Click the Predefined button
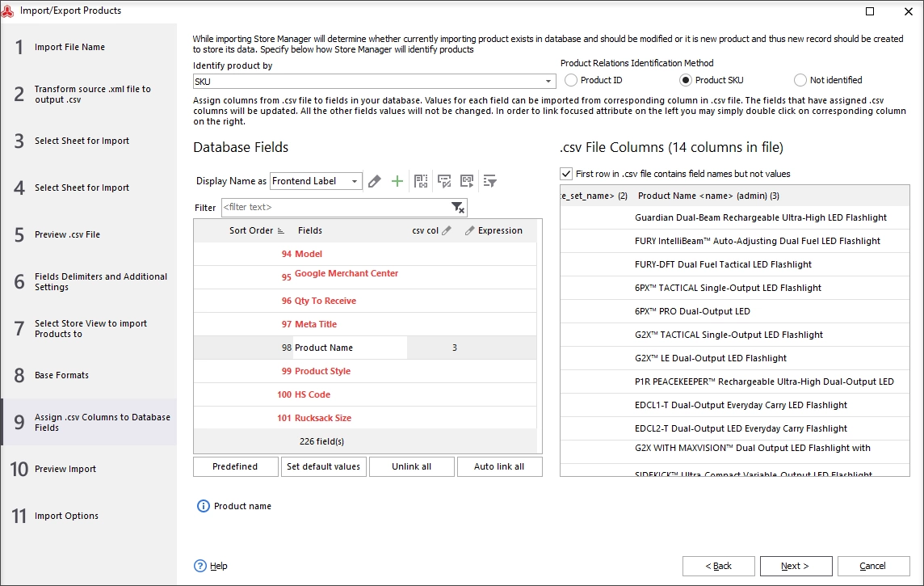The image size is (924, 586). (x=235, y=466)
